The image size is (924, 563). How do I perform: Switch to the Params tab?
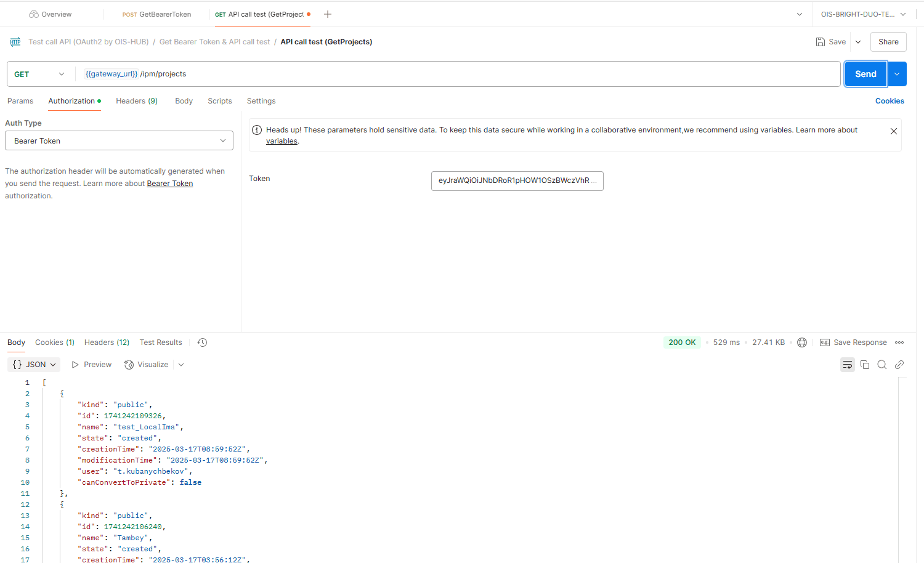(20, 101)
